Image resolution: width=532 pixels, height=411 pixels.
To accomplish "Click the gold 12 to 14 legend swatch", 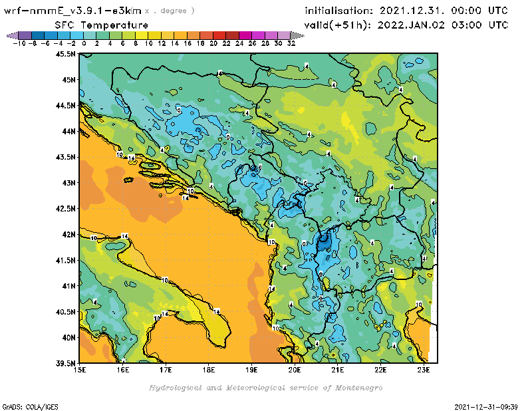I will click(x=168, y=35).
